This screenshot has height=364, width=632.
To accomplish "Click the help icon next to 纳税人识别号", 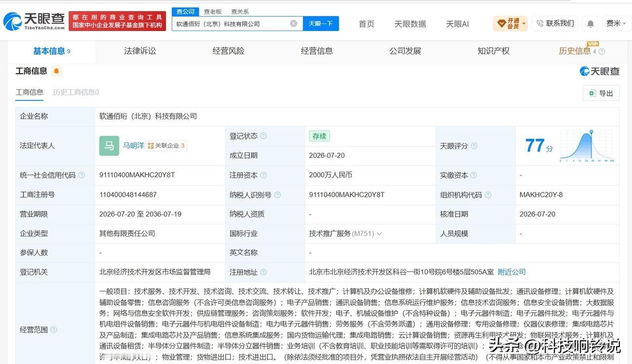I will [277, 195].
